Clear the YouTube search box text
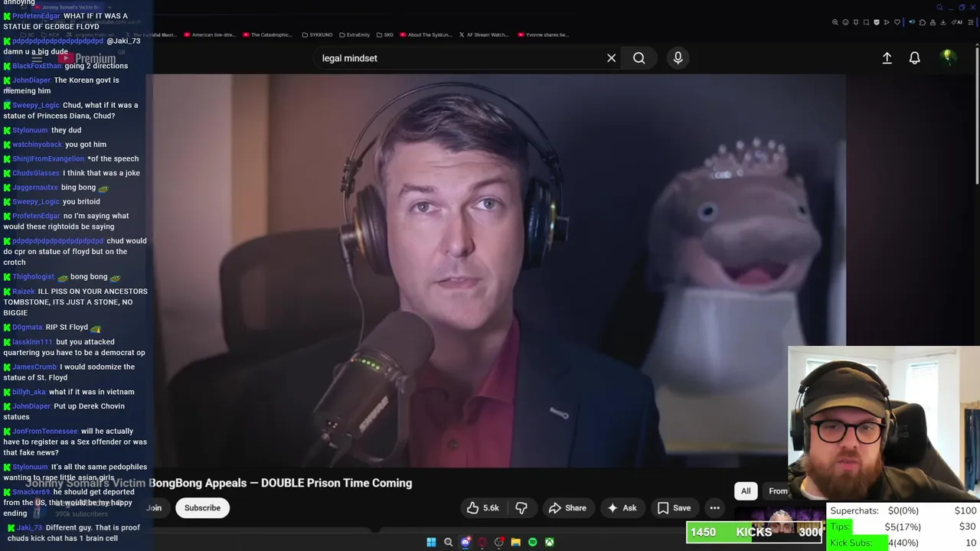This screenshot has height=551, width=980. pos(611,58)
